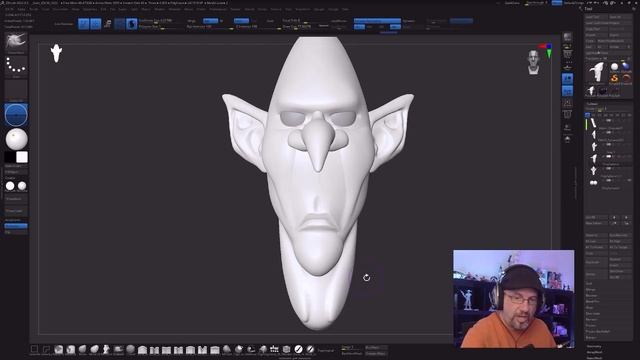Viewport: 640px width, 360px height.
Task: Click the Export button
Action: click(x=620, y=35)
